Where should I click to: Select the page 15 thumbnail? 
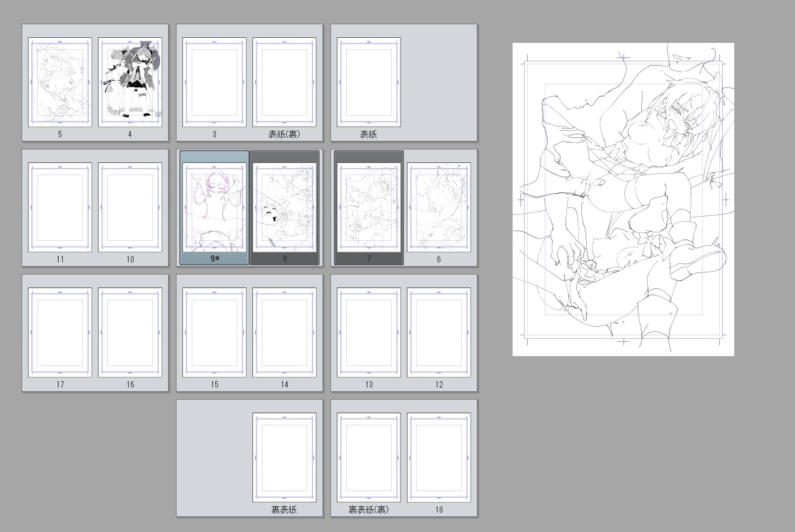[214, 332]
